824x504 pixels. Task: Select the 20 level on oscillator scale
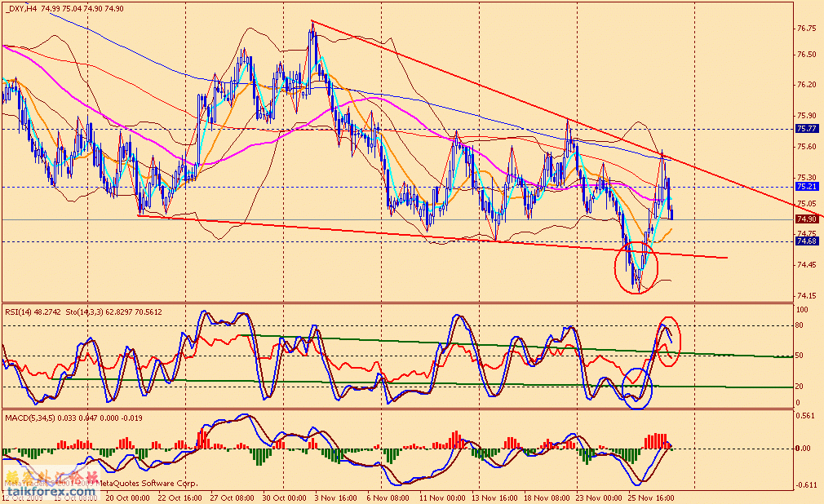pos(800,387)
